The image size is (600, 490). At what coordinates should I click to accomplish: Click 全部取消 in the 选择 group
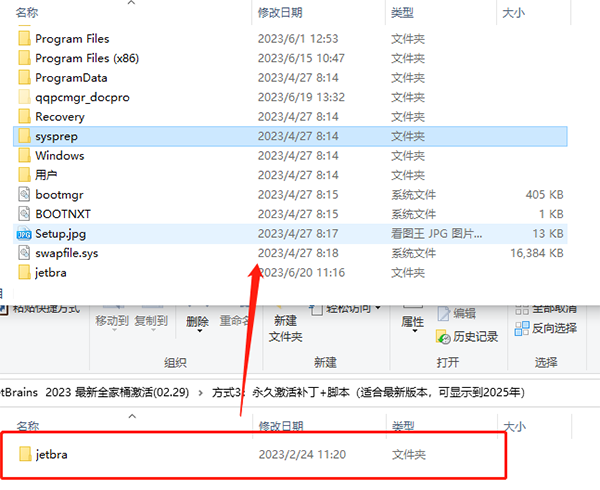coord(554,309)
